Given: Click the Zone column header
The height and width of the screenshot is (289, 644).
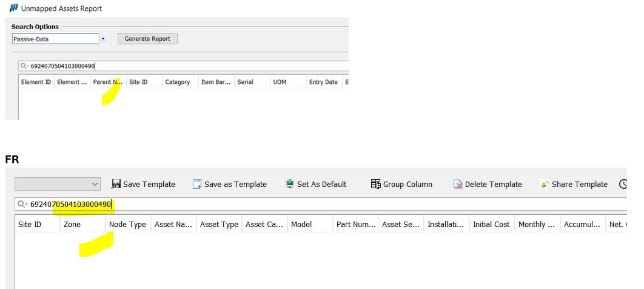Looking at the screenshot, I should coord(72,224).
